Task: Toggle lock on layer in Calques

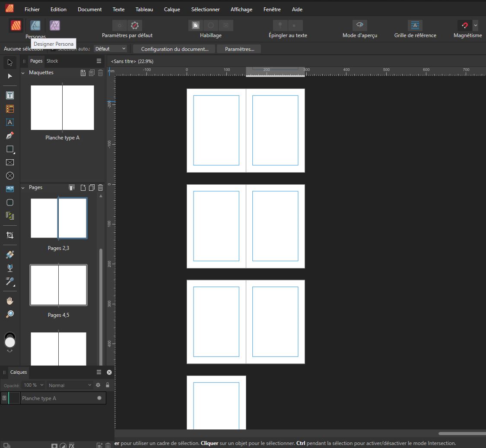Action: click(108, 385)
